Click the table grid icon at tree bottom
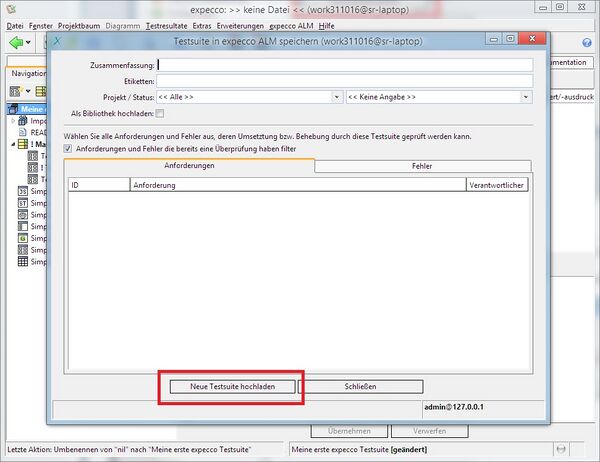600x462 pixels. [22, 262]
